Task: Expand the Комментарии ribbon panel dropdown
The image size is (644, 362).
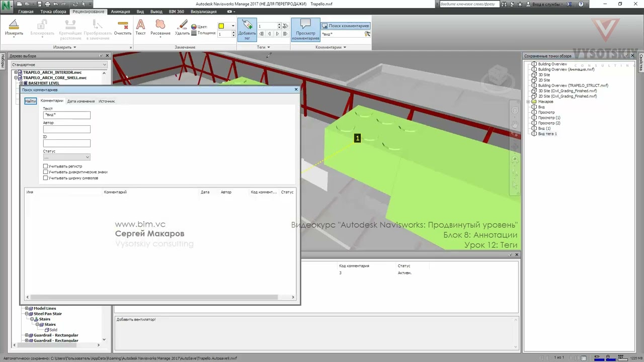Action: click(331, 47)
